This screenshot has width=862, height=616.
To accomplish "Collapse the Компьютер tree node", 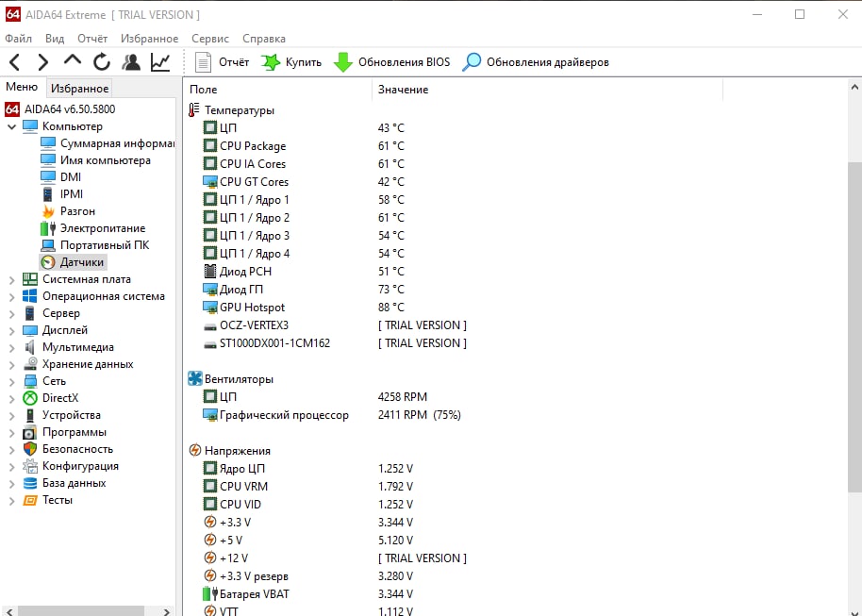I will coord(11,126).
